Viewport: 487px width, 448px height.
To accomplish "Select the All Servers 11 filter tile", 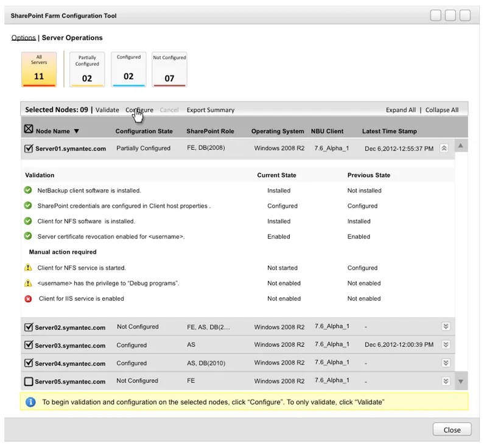I will [39, 69].
